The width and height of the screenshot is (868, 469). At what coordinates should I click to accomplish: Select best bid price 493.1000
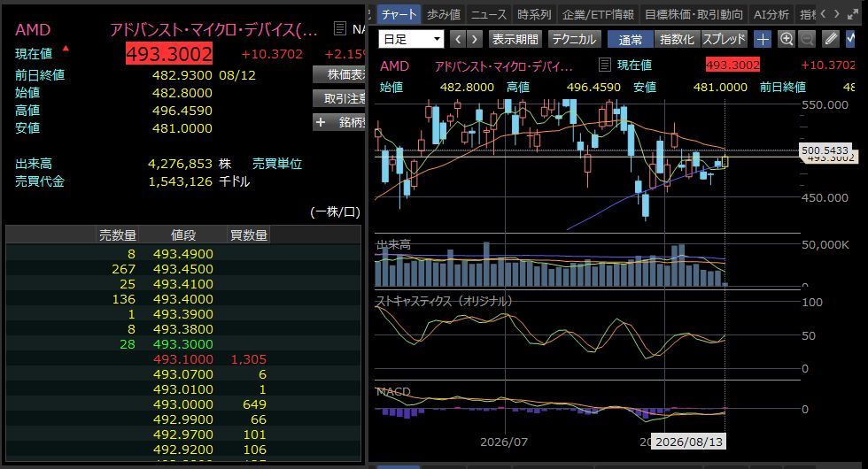pyautogui.click(x=182, y=359)
